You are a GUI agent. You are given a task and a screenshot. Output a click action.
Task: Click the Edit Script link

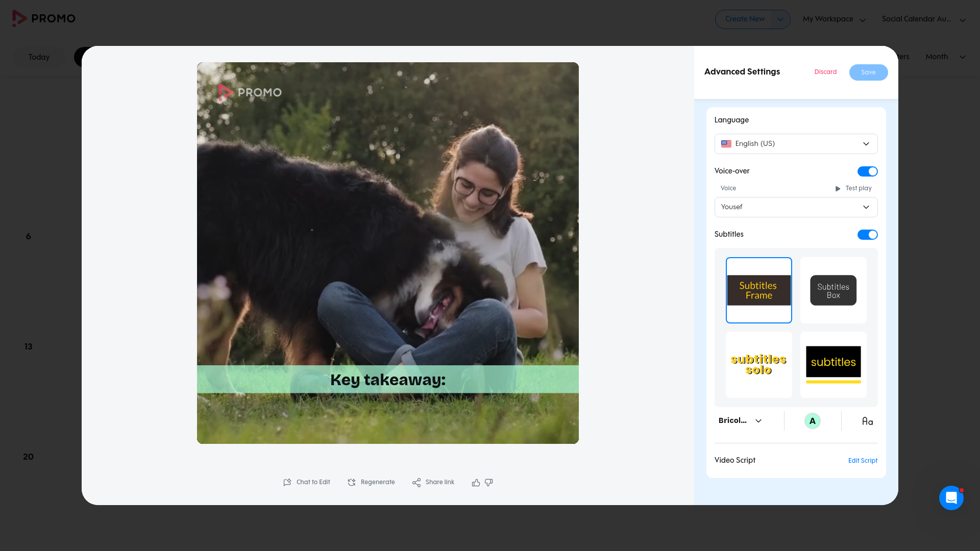(x=863, y=461)
